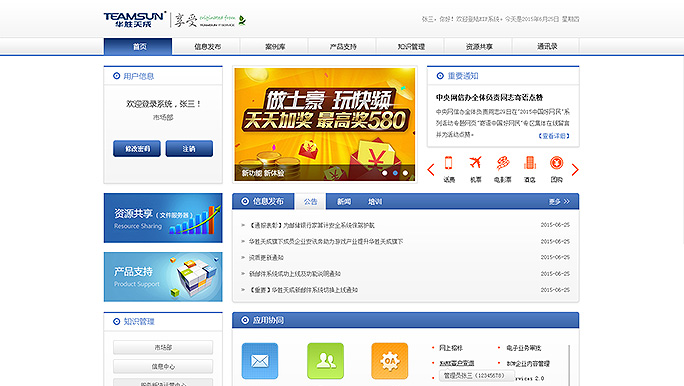This screenshot has height=386, width=684.
Task: Open the 知识管理 navigation menu
Action: (x=411, y=46)
